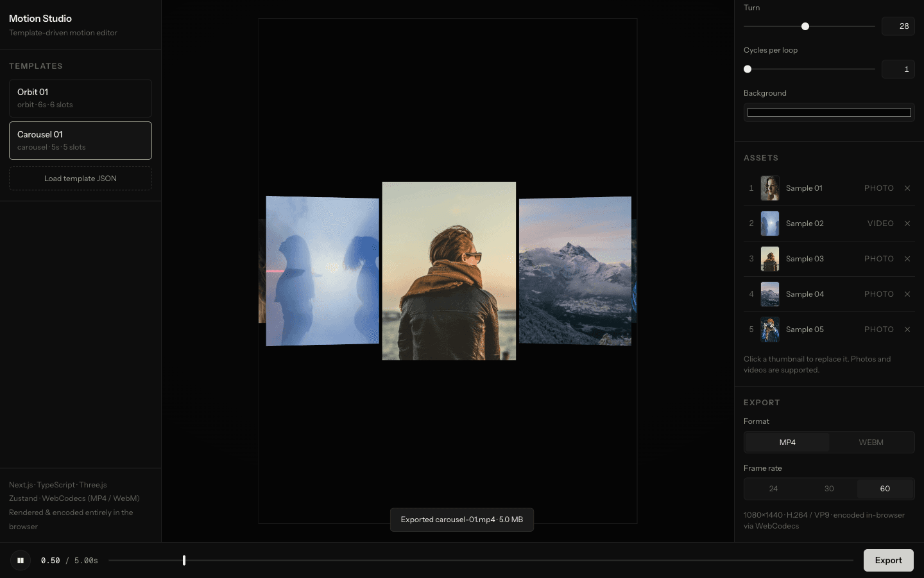Screen dimensions: 924x578
Task: Focus the Turn value field showing 28
Action: 898,26
